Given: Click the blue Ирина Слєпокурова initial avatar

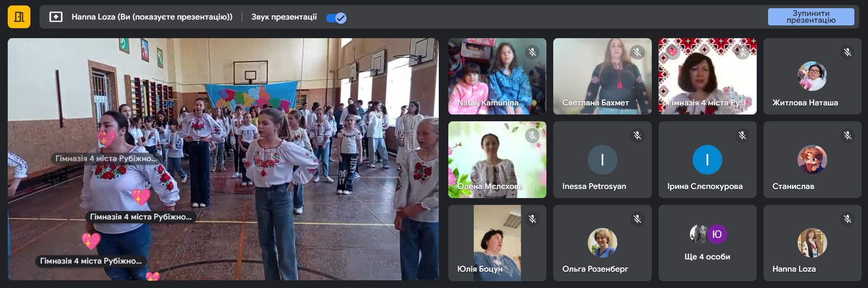Looking at the screenshot, I should coord(707,160).
